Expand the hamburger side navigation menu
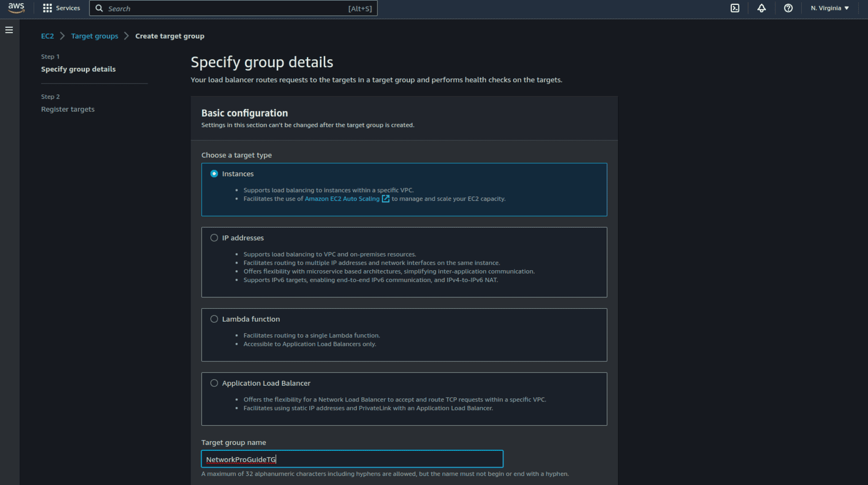The width and height of the screenshot is (868, 485). point(9,30)
